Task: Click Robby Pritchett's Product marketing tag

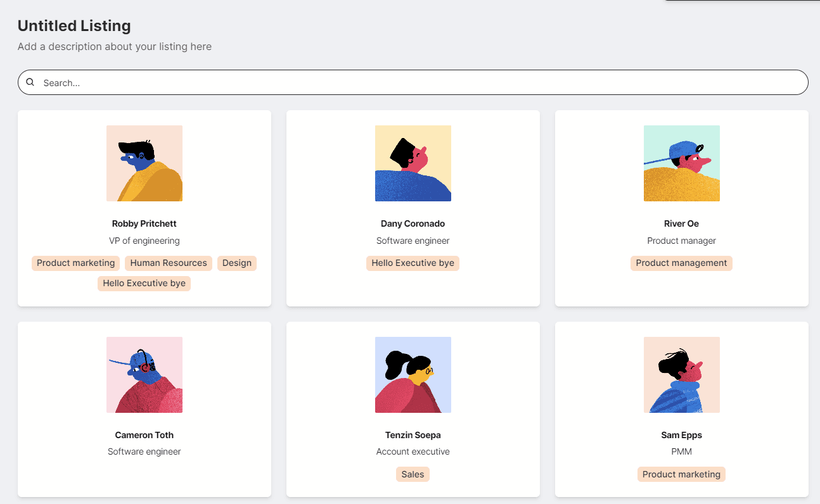Action: 76,263
